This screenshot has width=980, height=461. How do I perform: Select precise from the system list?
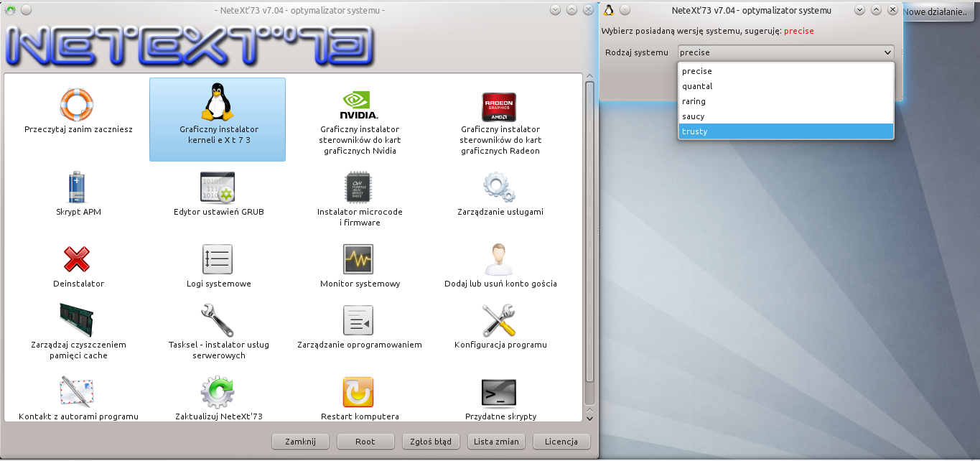[x=785, y=71]
